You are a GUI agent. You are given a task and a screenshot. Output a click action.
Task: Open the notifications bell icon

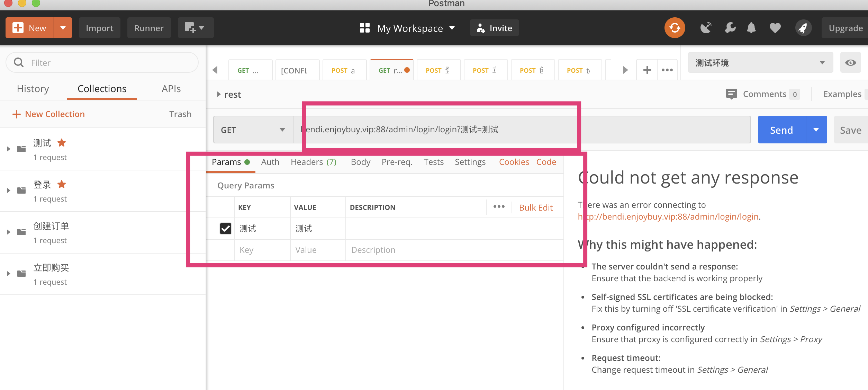coord(751,28)
